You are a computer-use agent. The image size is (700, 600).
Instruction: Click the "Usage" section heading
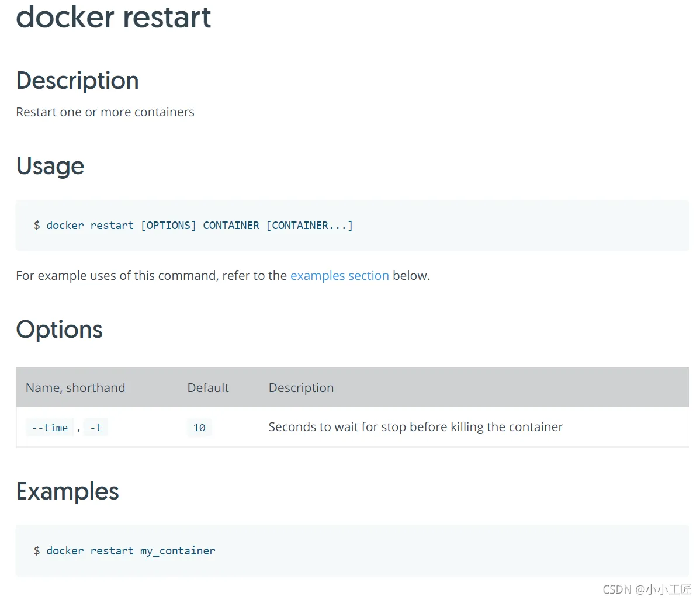coord(50,166)
